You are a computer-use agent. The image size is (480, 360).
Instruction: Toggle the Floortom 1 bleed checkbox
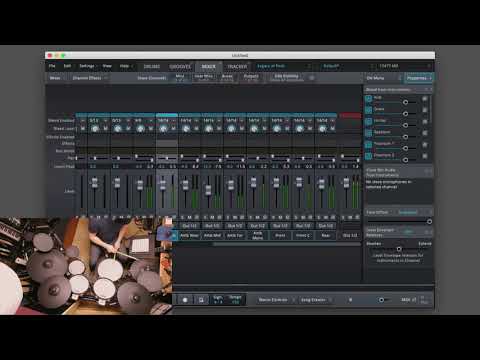point(368,145)
